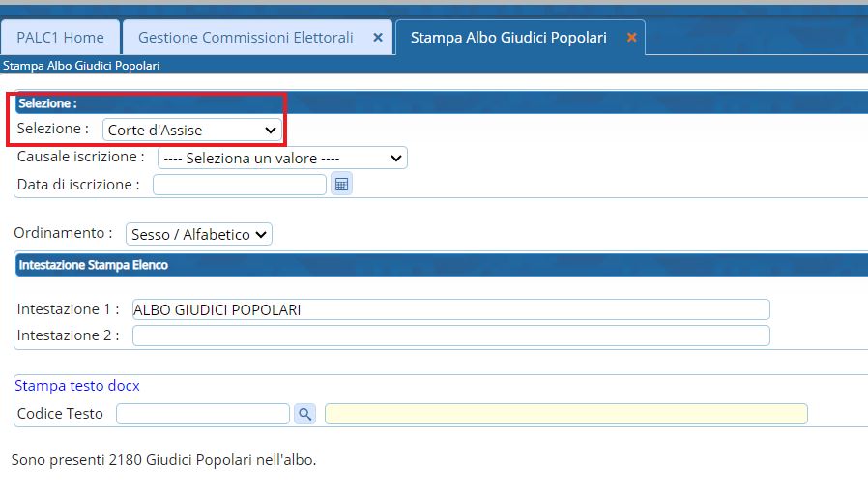
Task: Click the empty Intestazione 2 field
Action: pos(450,335)
